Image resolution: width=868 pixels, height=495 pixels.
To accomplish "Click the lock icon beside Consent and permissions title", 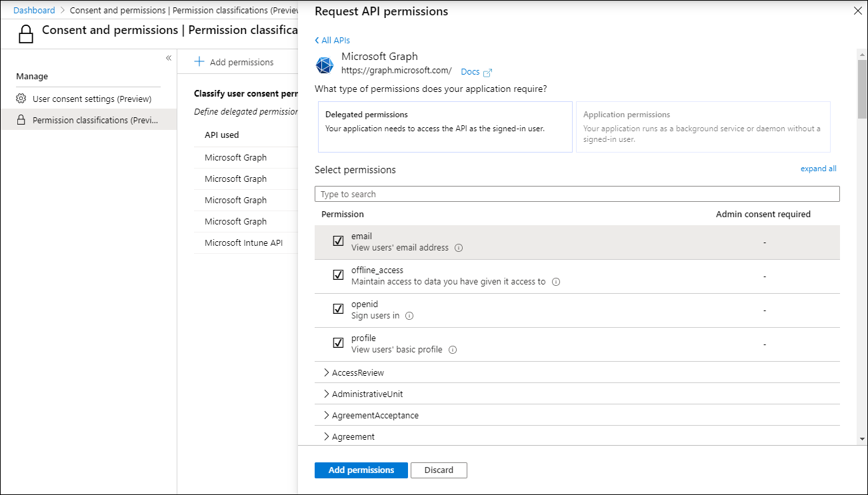I will 26,33.
